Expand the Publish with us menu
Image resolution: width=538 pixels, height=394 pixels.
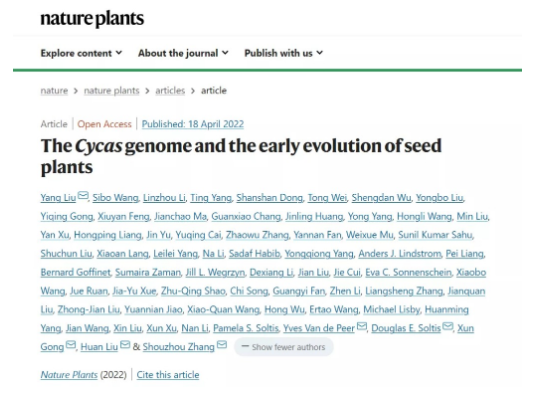(x=284, y=53)
